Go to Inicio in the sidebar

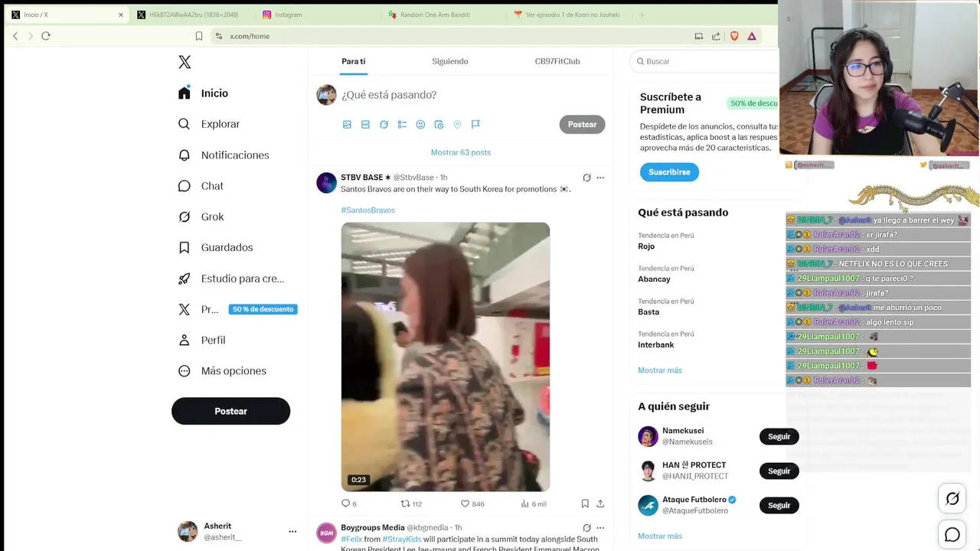click(203, 93)
